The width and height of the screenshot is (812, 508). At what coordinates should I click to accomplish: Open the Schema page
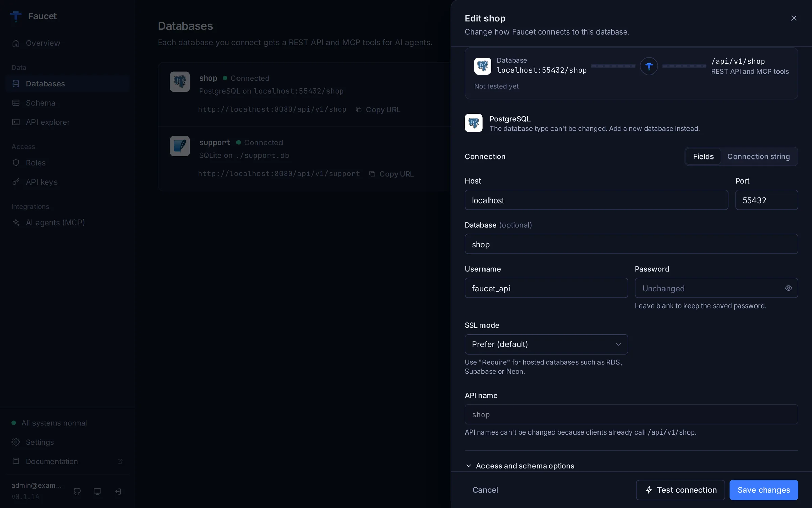[x=68, y=103]
